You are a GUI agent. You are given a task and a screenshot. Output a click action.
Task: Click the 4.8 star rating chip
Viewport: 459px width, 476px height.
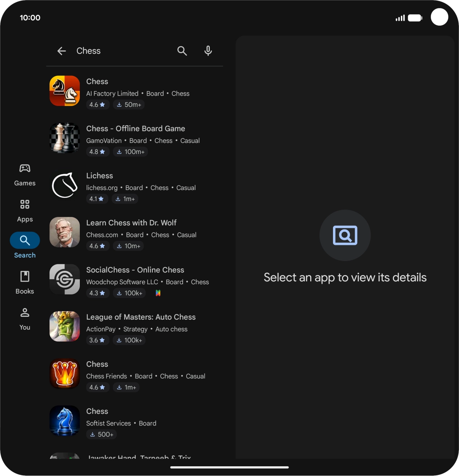click(x=98, y=152)
